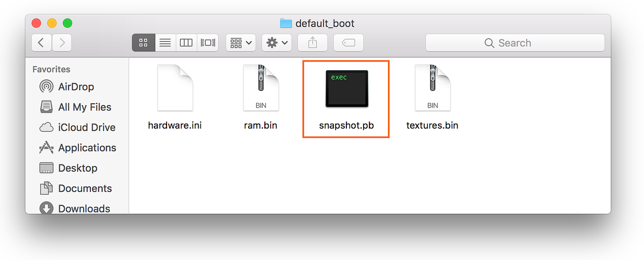Switch to list view
Screen dimensions: 644x260
(x=165, y=43)
